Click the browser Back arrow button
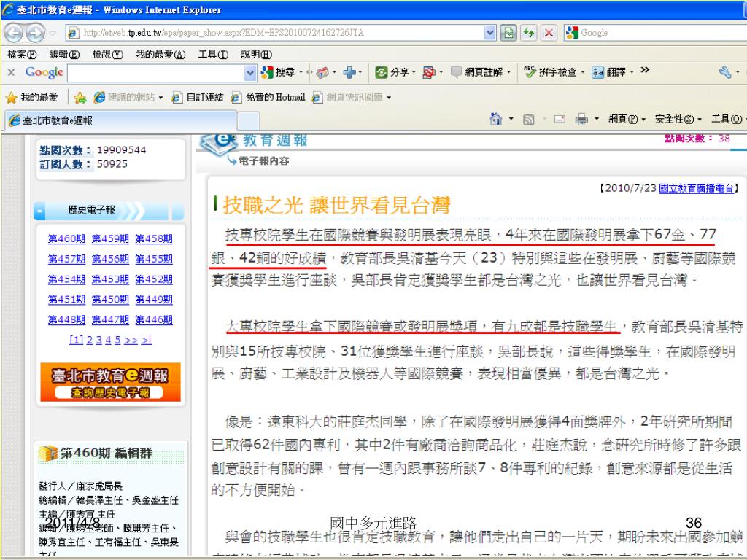This screenshot has height=560, width=747. coord(13,33)
